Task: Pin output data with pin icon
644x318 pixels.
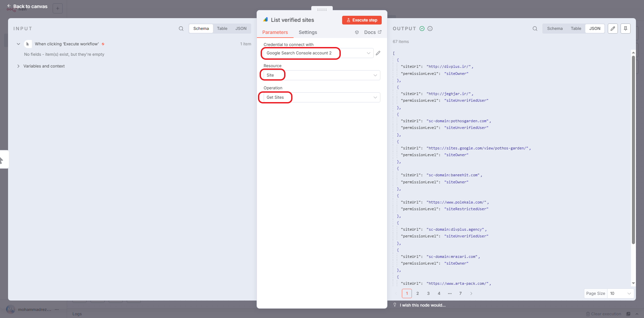Action: pyautogui.click(x=626, y=29)
